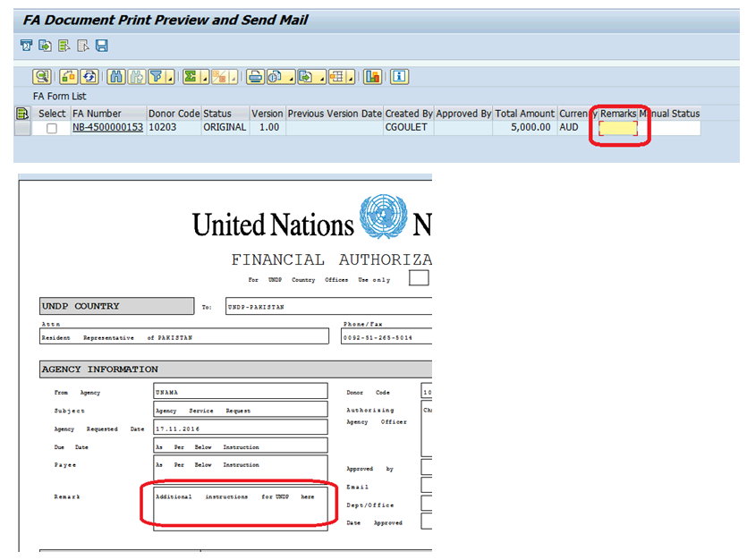Check the UNDP Country Offices Use only box
This screenshot has width=747, height=560.
[419, 277]
